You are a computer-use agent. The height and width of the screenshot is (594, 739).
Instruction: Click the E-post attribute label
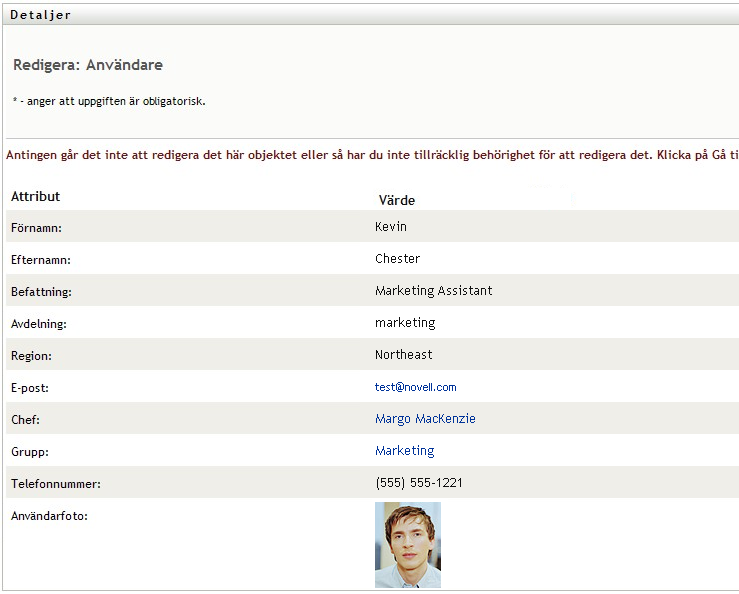[30, 388]
